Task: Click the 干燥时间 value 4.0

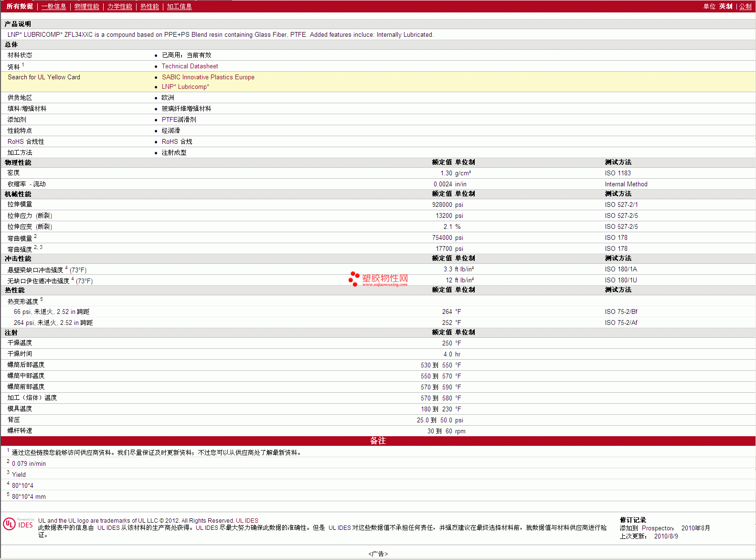Action: (447, 355)
